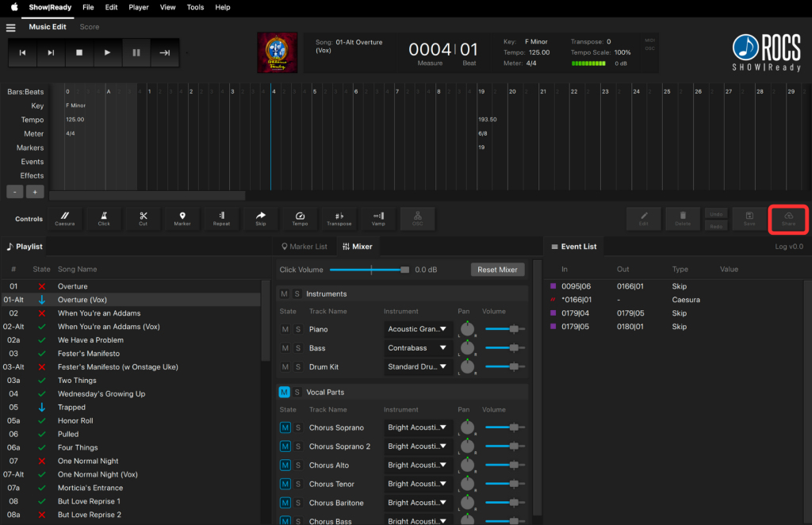812x525 pixels.
Task: Solo the Bass track
Action: [x=298, y=348]
